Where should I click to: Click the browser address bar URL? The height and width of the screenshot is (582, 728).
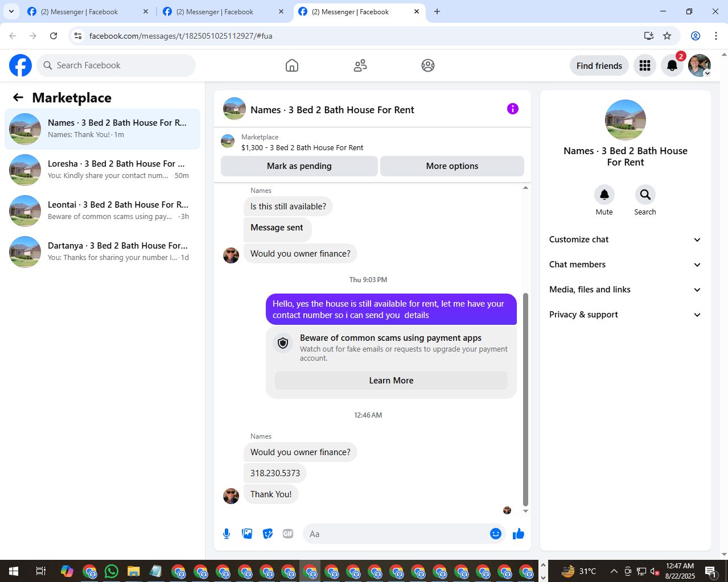[x=181, y=36]
